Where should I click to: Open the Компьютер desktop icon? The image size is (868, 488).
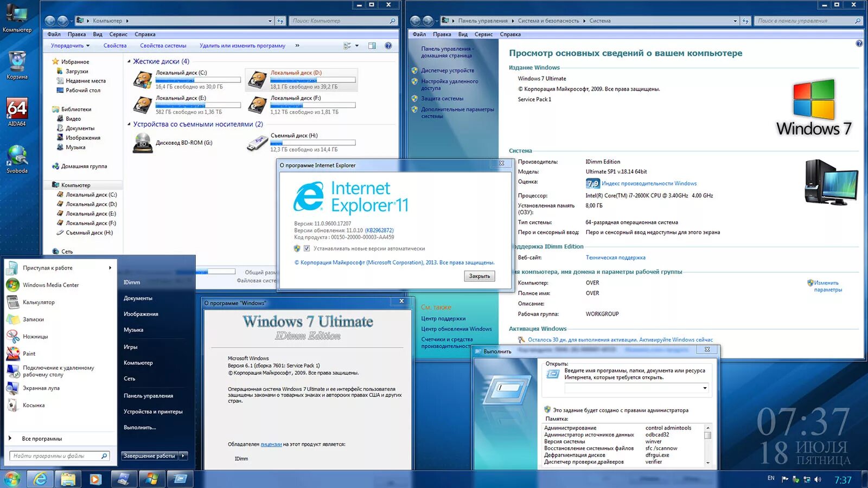tap(17, 18)
